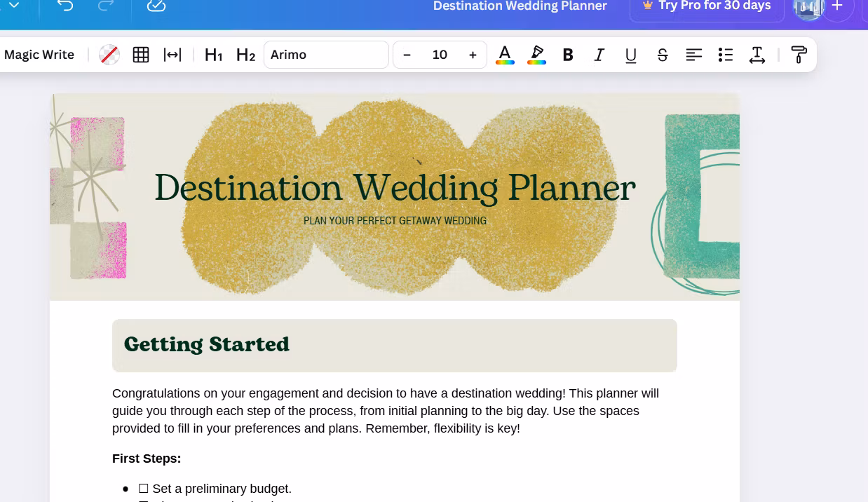
Task: Click the Undo arrow icon
Action: 65,6
